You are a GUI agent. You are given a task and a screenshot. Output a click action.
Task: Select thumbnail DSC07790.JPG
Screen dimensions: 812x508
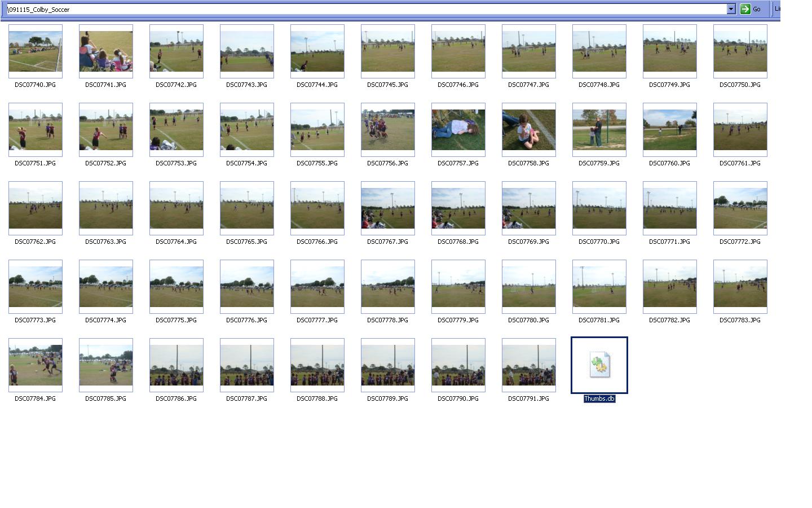458,365
